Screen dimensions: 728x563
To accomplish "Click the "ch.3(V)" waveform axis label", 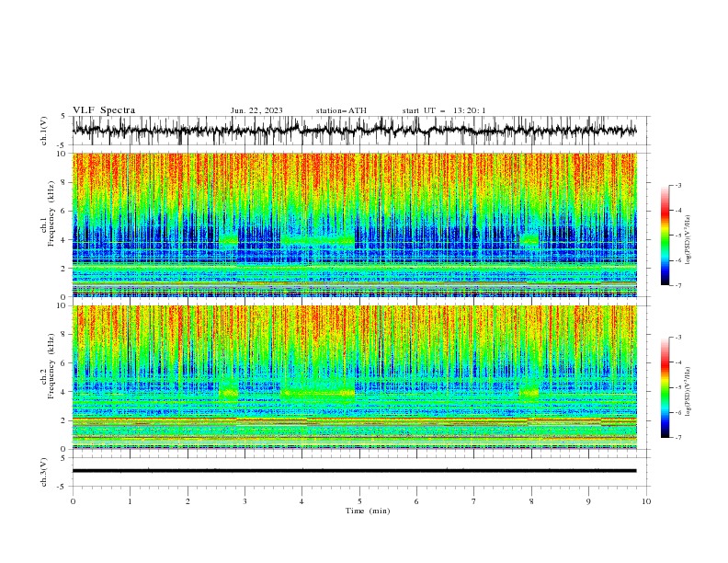I will click(44, 472).
